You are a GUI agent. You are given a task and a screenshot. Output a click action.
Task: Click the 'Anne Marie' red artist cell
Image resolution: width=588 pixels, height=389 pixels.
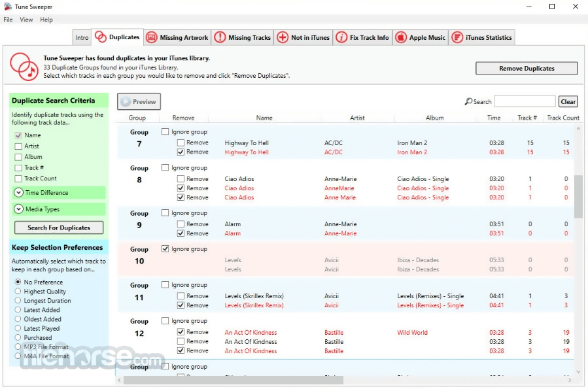point(339,197)
